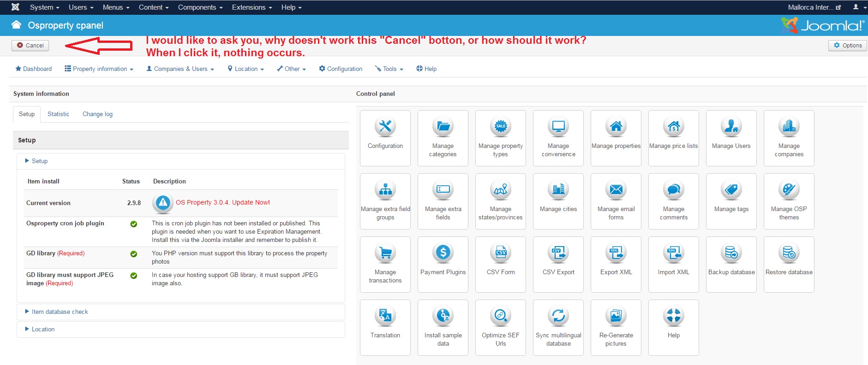Go to Dashboard link
868x365 pixels.
coord(33,69)
